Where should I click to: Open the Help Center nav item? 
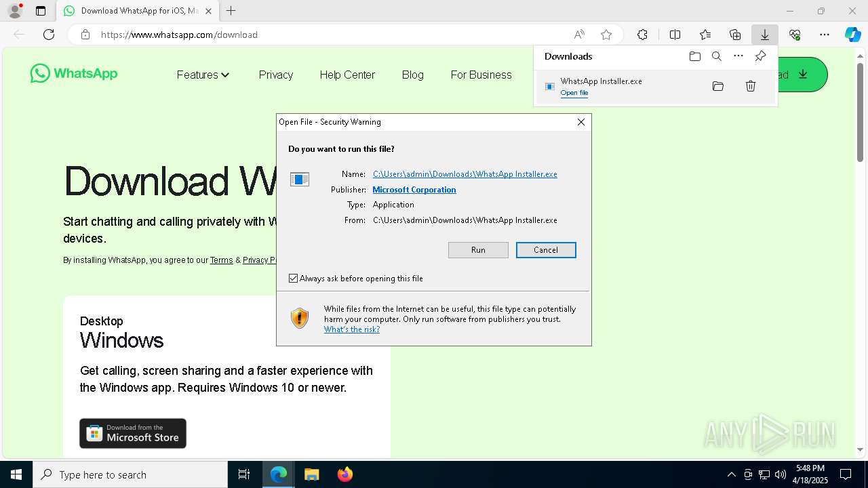pyautogui.click(x=347, y=75)
